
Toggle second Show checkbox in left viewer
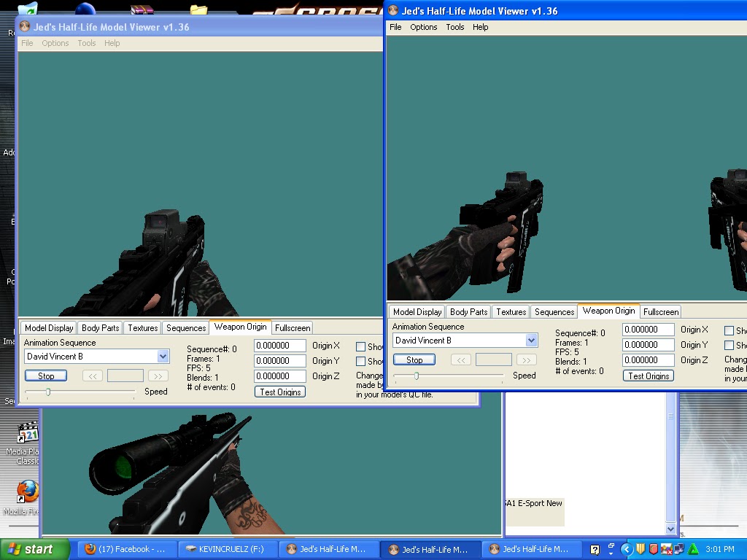(360, 362)
